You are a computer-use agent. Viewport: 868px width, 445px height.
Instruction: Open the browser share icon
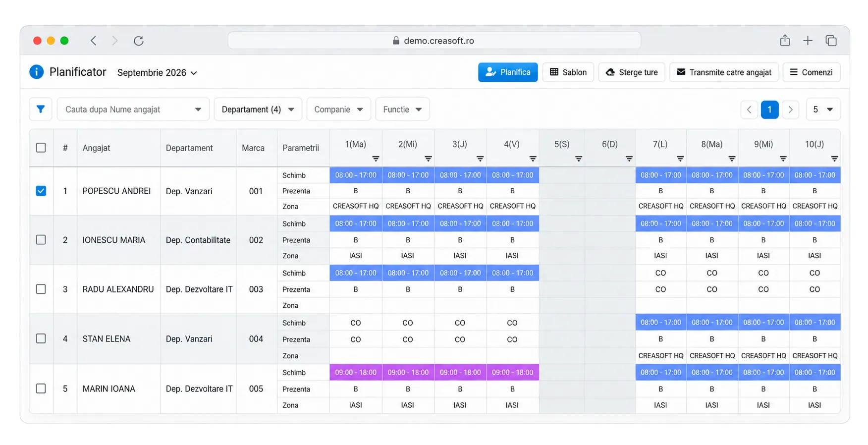[x=785, y=41]
